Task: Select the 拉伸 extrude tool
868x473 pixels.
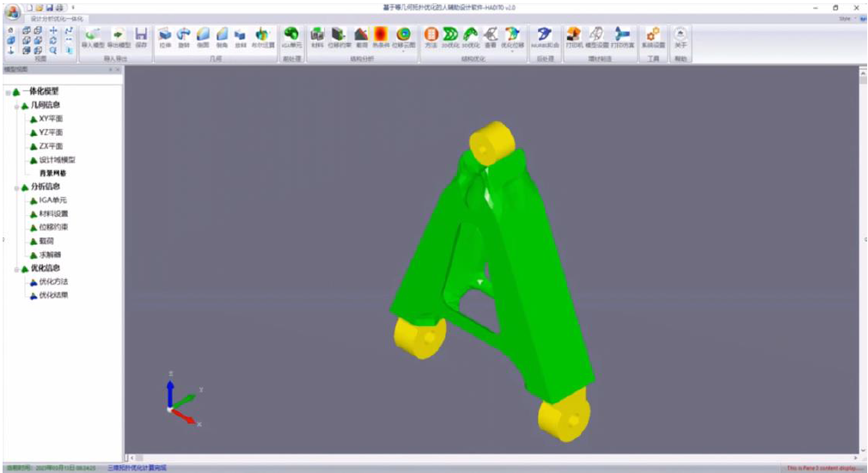Action: tap(165, 37)
